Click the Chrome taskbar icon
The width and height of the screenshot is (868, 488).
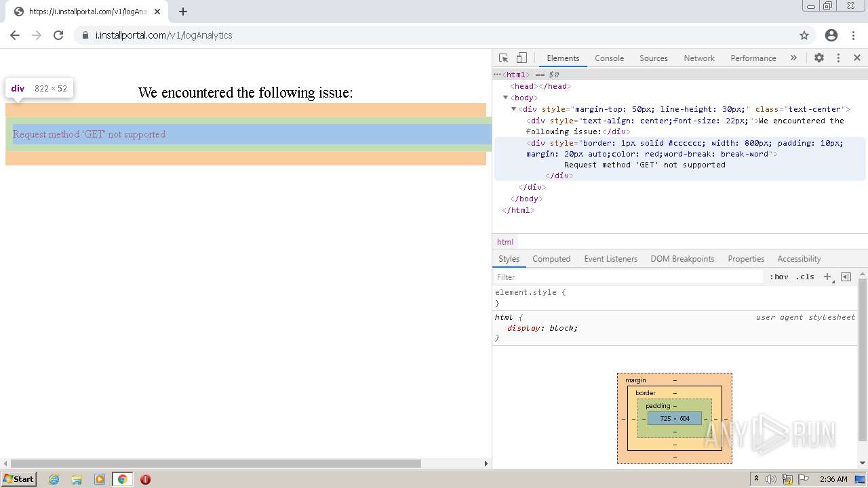122,479
